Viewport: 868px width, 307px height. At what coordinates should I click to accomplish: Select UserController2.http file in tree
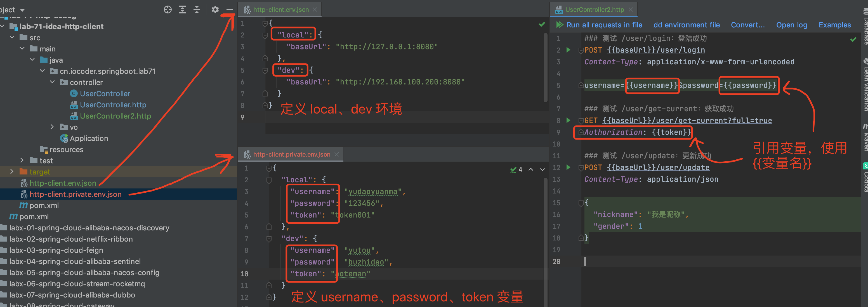tap(115, 115)
